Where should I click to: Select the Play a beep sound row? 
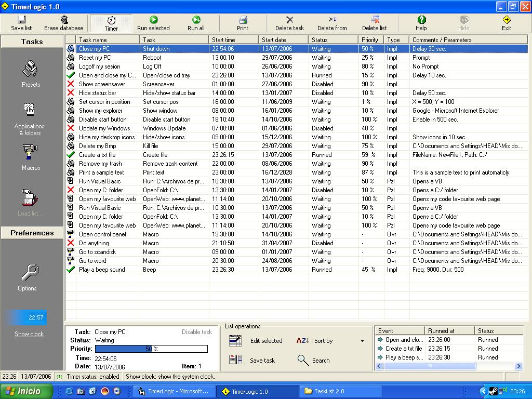102,270
